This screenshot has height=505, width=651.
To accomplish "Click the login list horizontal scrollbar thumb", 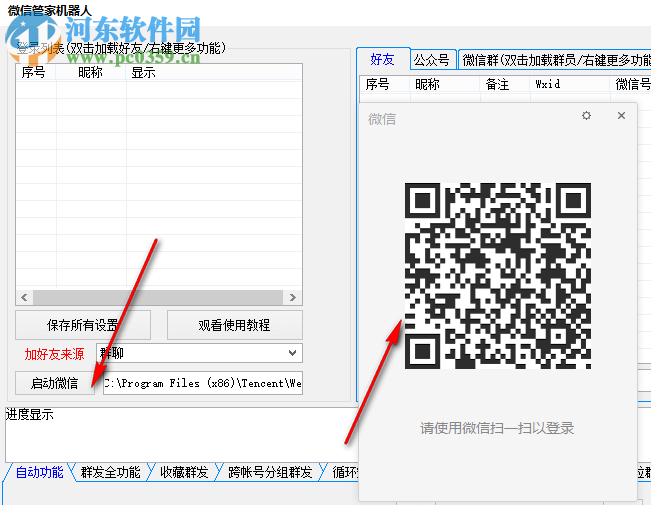I will tap(158, 297).
